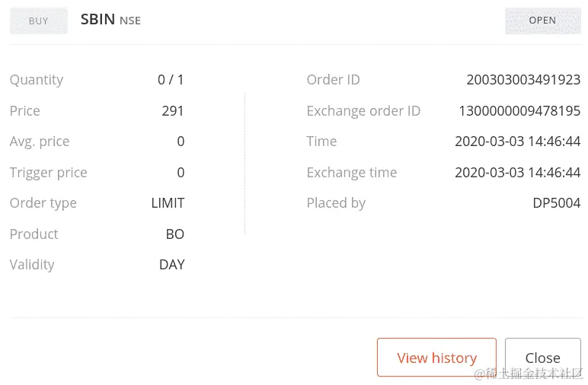Click the price value 291
Image resolution: width=588 pixels, height=385 pixels.
(x=173, y=111)
